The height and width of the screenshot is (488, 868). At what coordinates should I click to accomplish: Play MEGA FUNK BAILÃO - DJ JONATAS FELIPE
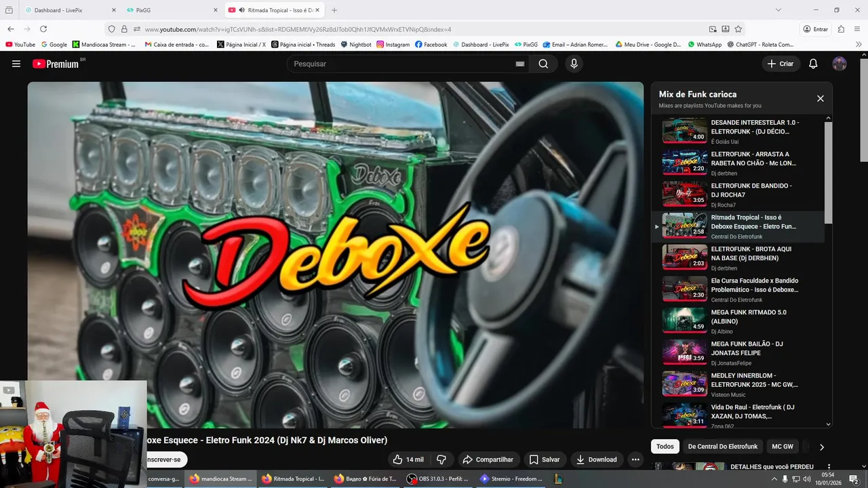739,352
